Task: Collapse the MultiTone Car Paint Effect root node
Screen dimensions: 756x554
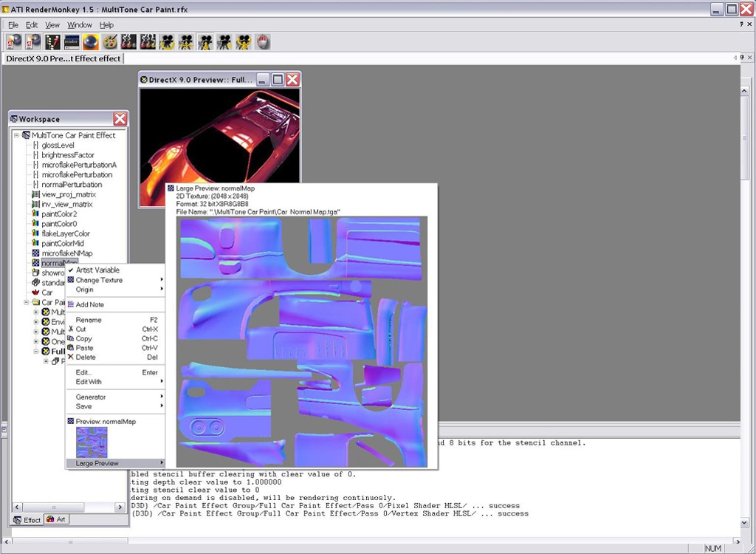Action: coord(17,135)
